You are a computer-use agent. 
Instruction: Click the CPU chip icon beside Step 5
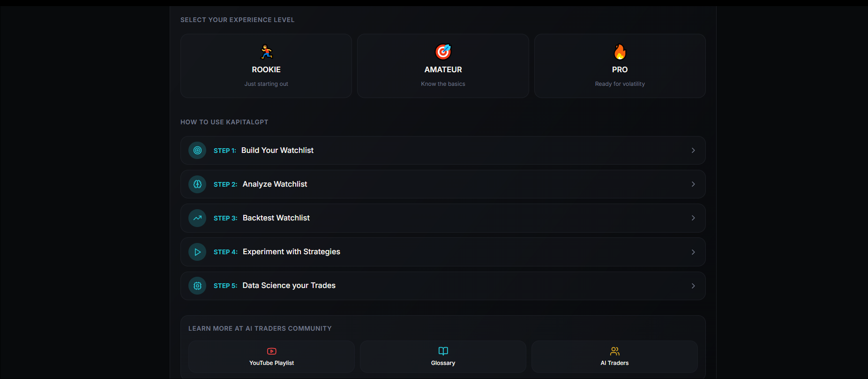pos(197,286)
